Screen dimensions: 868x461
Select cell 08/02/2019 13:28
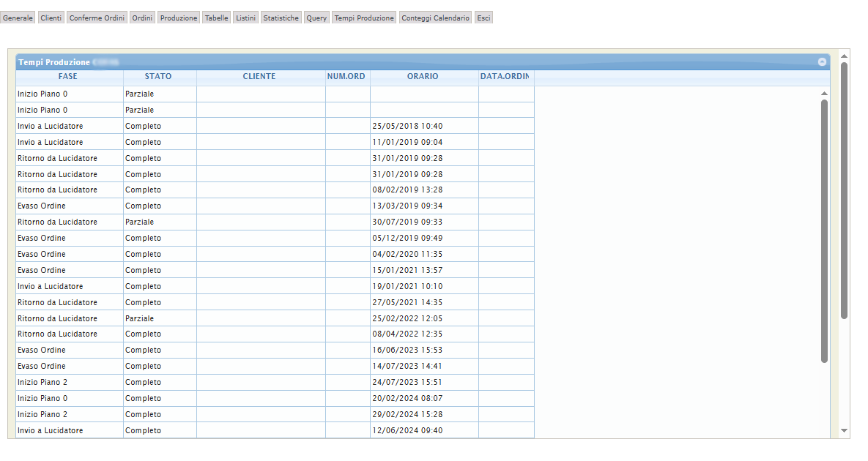click(x=424, y=190)
